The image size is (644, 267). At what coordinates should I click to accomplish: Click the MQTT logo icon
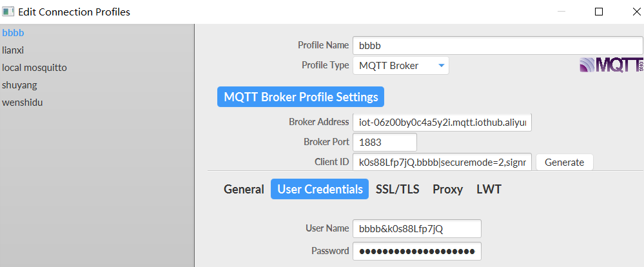pos(610,65)
